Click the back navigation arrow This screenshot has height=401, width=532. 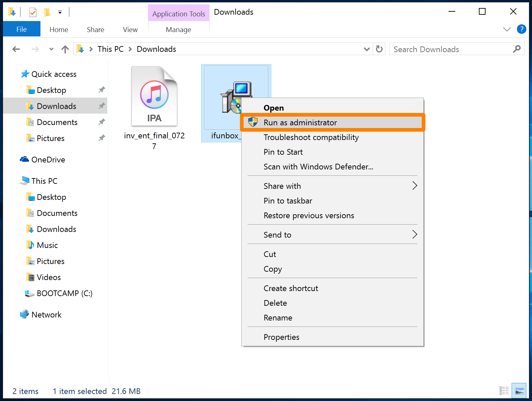tap(16, 49)
